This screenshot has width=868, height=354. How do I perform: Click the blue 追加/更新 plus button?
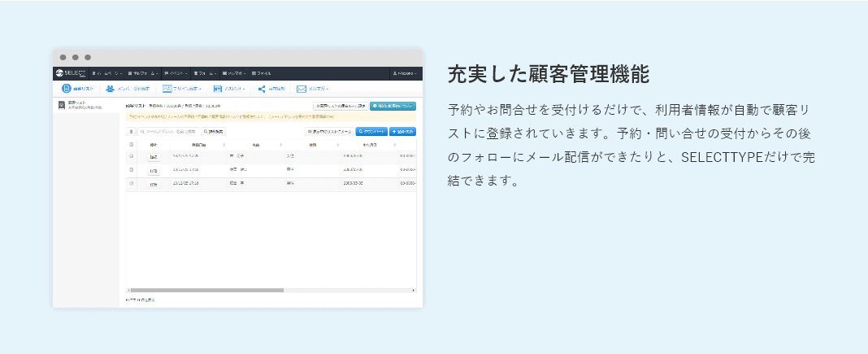(402, 132)
